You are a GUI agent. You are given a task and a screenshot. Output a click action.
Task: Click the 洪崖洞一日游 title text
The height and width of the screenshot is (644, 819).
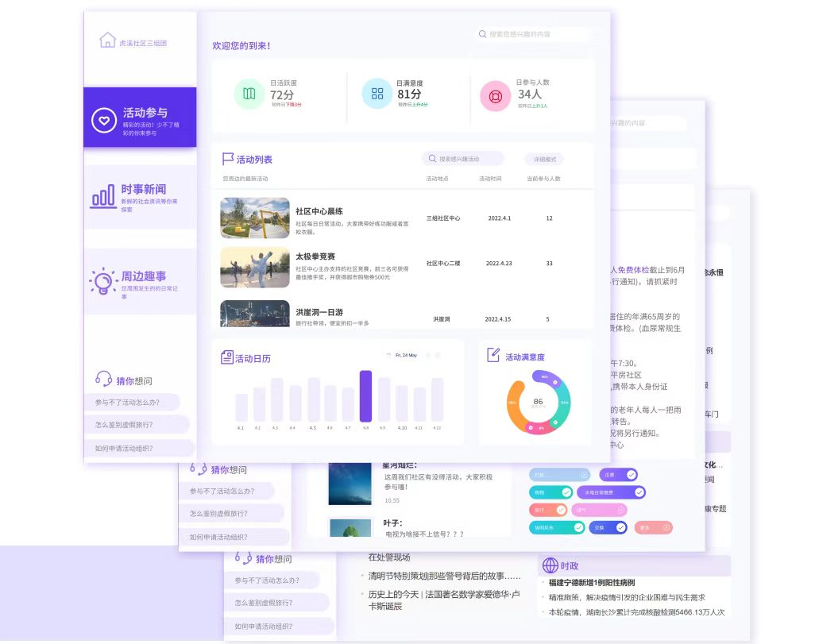(319, 312)
